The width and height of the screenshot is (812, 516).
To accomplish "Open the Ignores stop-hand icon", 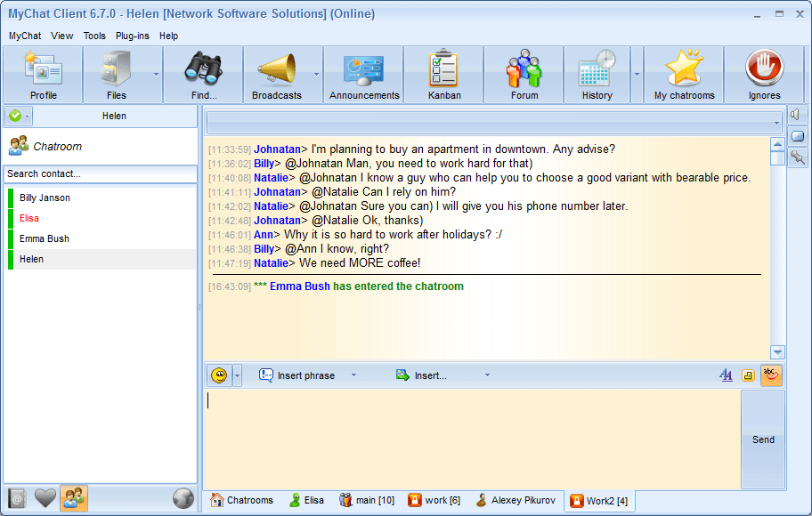I will pos(764,75).
